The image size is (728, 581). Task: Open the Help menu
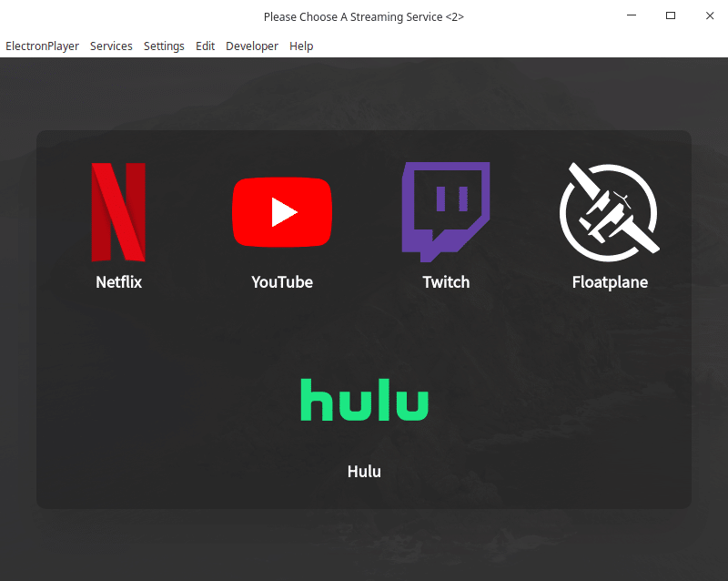(301, 46)
